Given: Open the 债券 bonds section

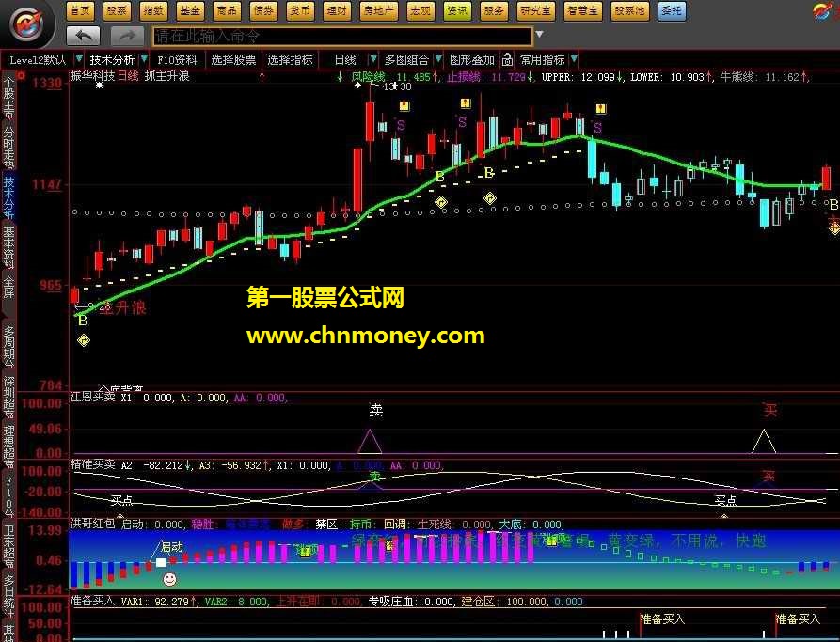Looking at the screenshot, I should 263,10.
